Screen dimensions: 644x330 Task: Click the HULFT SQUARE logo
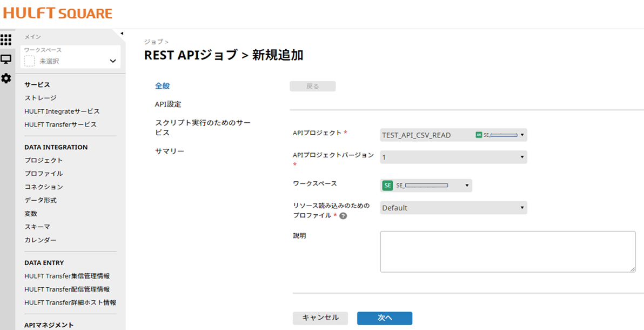point(57,12)
